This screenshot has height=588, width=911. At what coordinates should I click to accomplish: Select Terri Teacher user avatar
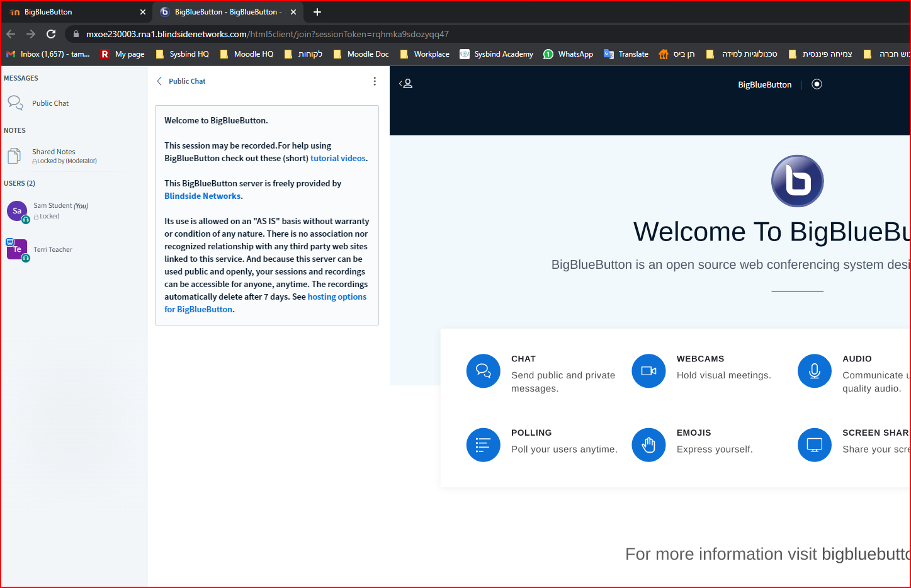pos(17,249)
